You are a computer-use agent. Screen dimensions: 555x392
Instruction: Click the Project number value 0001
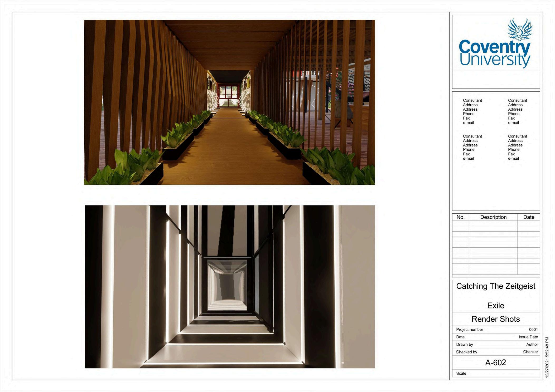[x=533, y=330]
